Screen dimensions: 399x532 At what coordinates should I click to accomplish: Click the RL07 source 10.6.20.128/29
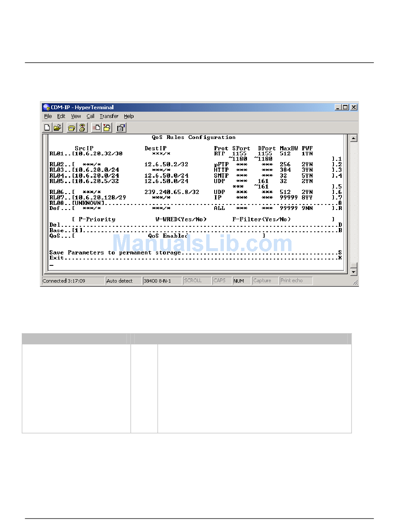pyautogui.click(x=100, y=197)
